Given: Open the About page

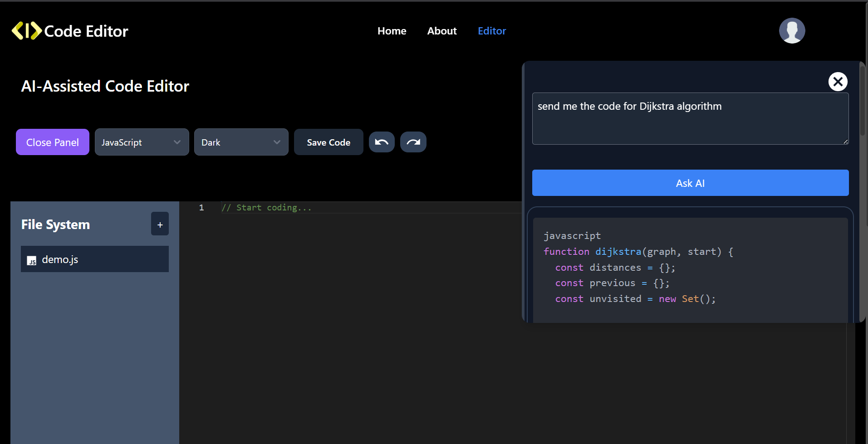Looking at the screenshot, I should 441,31.
